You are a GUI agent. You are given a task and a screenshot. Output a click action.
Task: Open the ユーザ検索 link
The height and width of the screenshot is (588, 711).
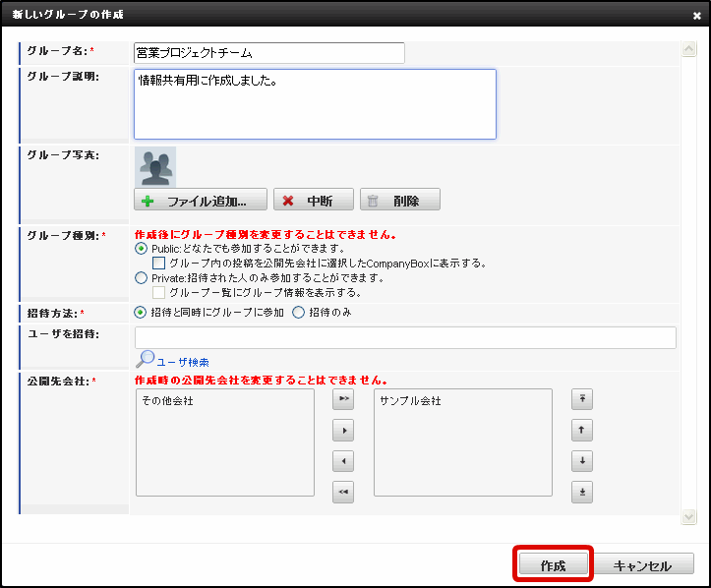[183, 362]
